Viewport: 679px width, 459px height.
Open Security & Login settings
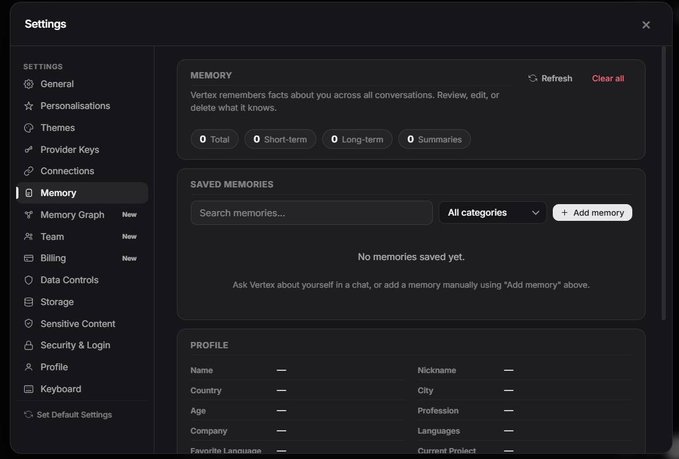pyautogui.click(x=82, y=345)
